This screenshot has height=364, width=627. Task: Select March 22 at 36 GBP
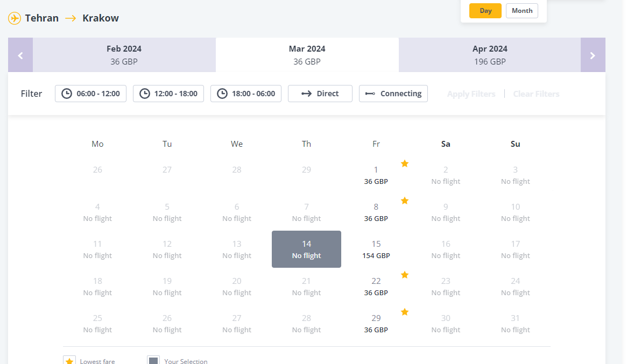click(376, 287)
